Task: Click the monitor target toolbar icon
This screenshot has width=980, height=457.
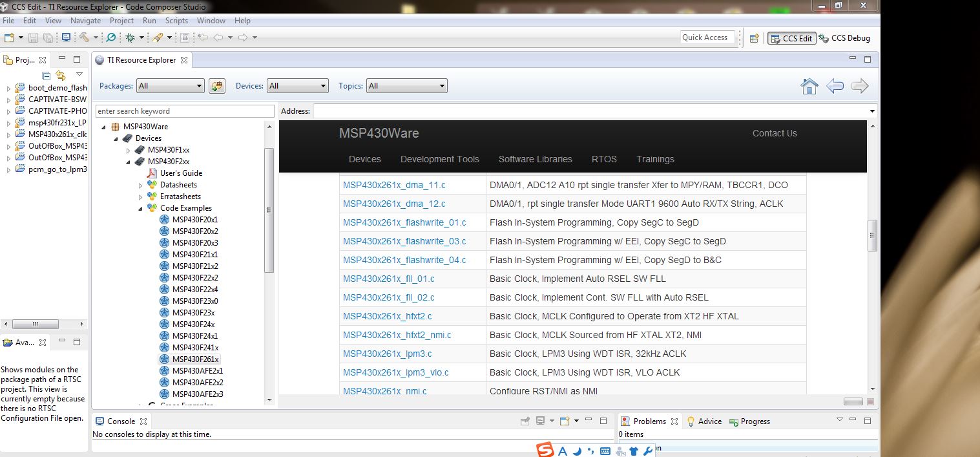Action: tap(66, 37)
